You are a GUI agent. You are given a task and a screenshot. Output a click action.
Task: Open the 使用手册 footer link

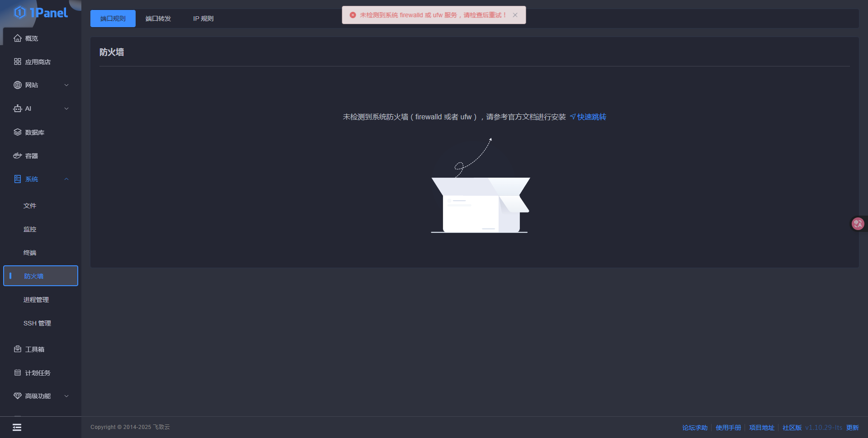(x=728, y=428)
